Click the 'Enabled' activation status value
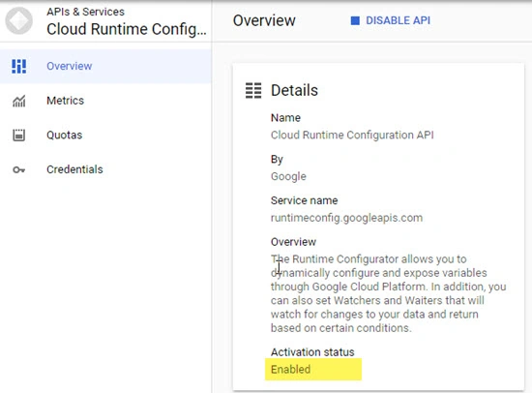532x393 pixels. pos(291,370)
